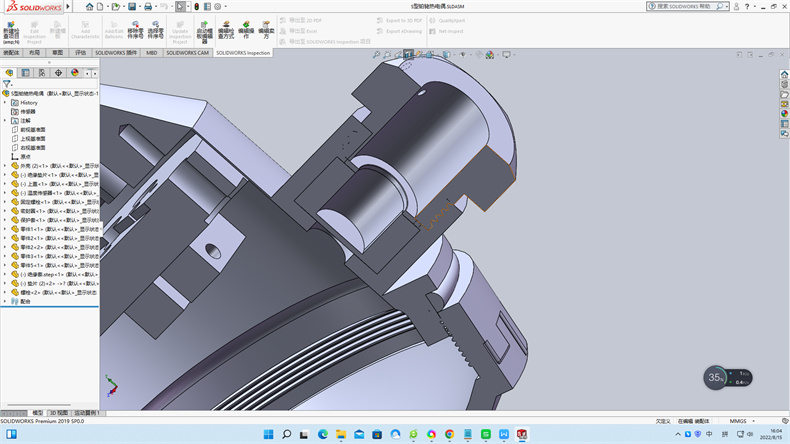Click the Windows Start button on the taskbar

pos(267,434)
